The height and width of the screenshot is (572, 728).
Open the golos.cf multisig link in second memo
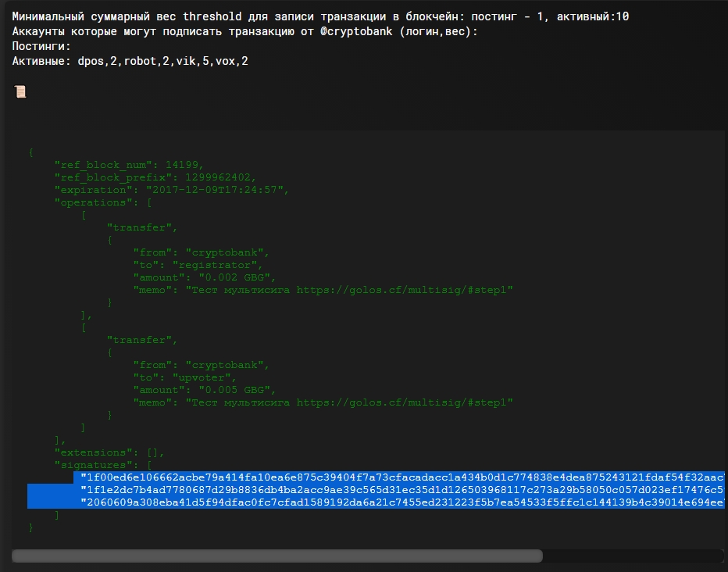tap(405, 402)
